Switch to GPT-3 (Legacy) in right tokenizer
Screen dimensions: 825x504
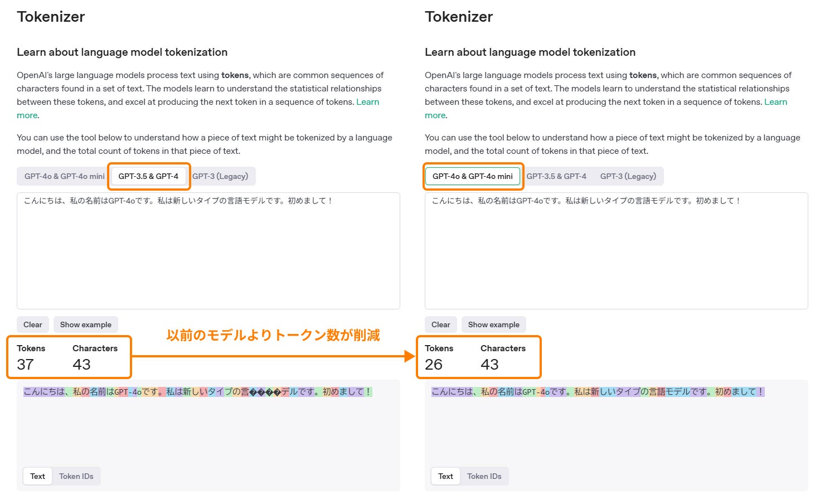(628, 176)
